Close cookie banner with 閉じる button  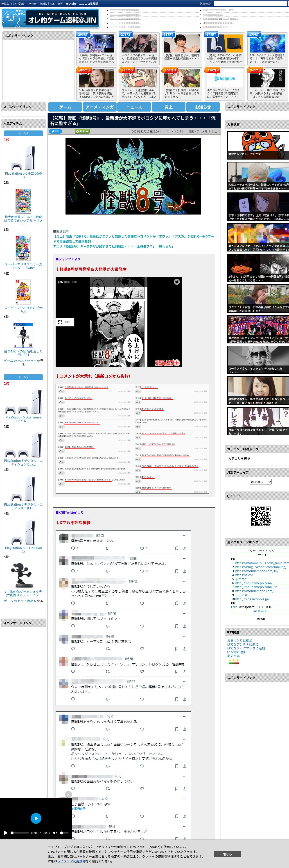click(227, 854)
